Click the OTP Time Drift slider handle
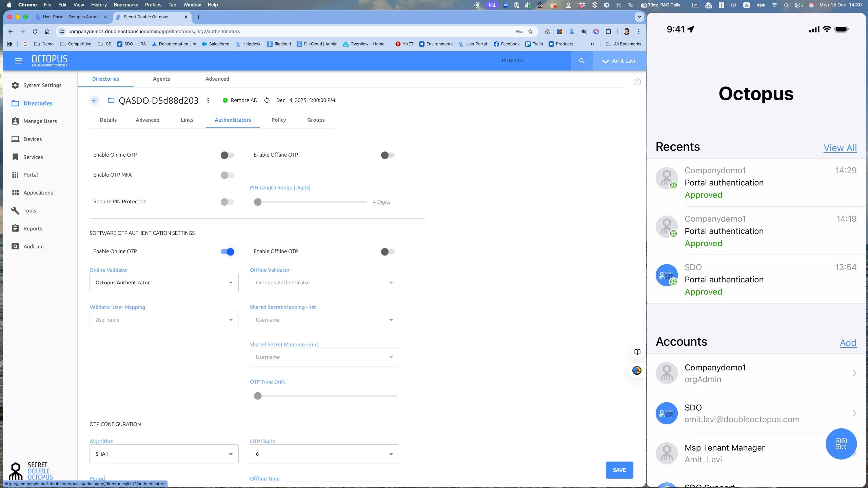The width and height of the screenshot is (868, 488). click(258, 396)
